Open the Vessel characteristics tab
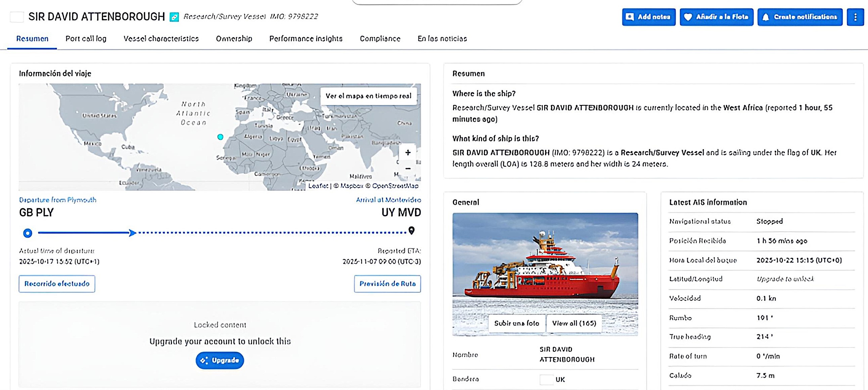 coord(161,39)
